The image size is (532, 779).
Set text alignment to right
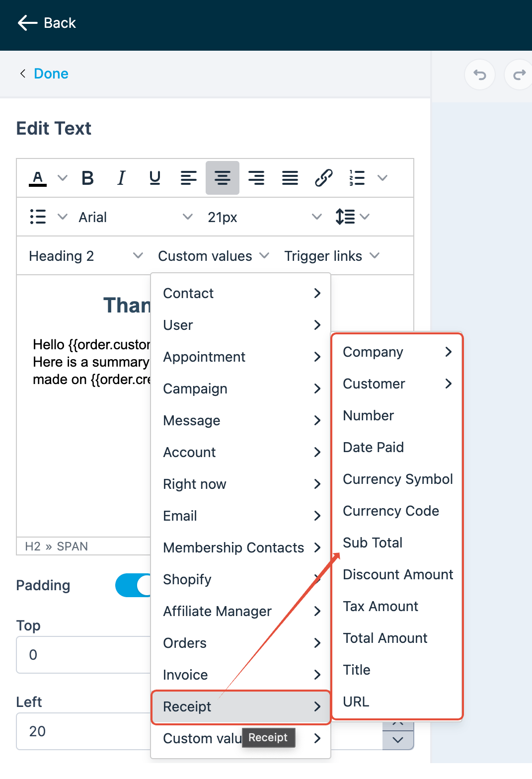pos(256,178)
